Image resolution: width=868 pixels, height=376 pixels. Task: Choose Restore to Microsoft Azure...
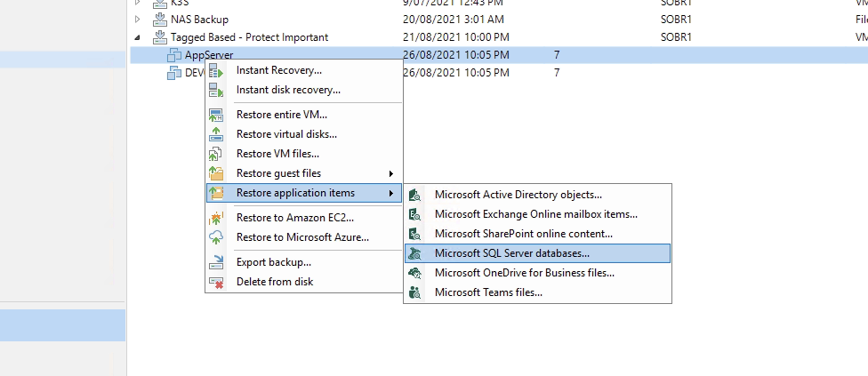tap(304, 237)
